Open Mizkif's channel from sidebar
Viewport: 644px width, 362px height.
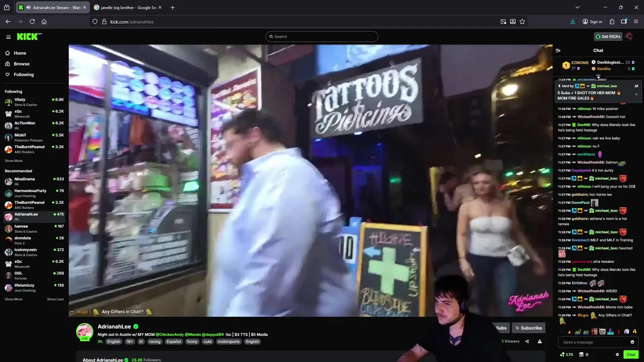pyautogui.click(x=34, y=137)
